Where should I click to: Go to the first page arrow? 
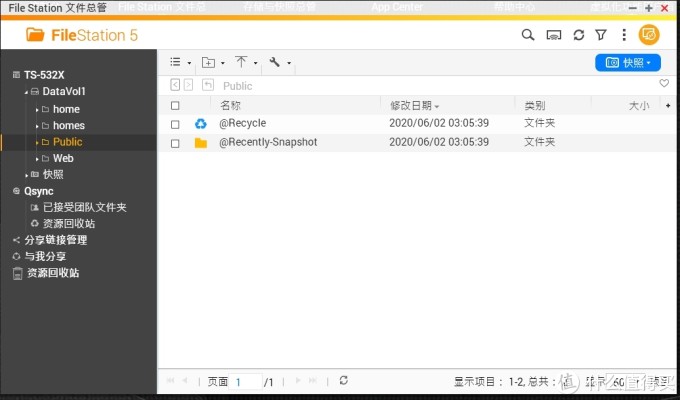[x=170, y=381]
